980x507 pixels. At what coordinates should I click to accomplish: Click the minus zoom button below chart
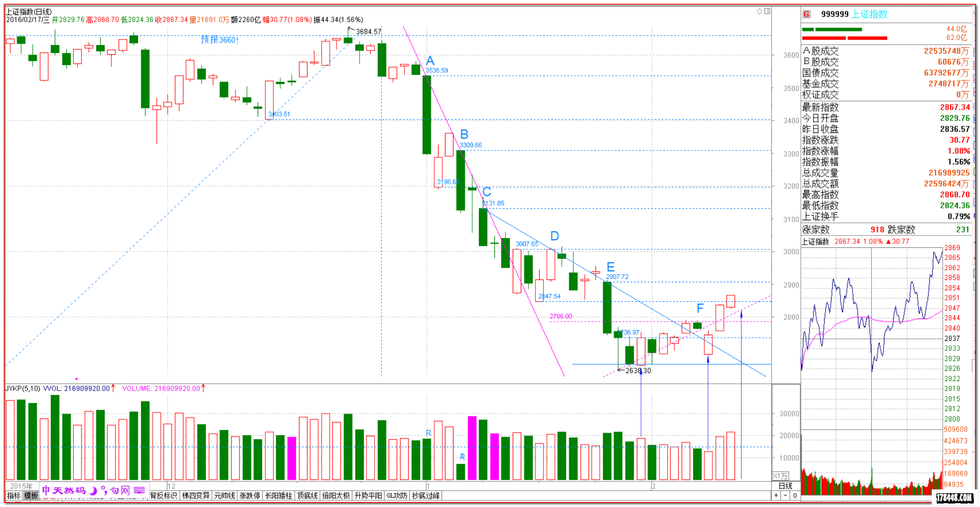pos(785,496)
